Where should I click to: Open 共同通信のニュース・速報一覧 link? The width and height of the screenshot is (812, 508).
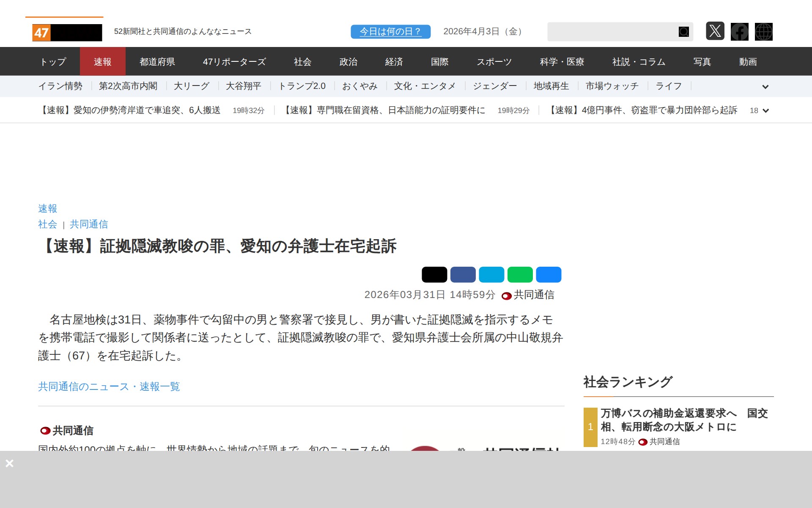coord(108,387)
